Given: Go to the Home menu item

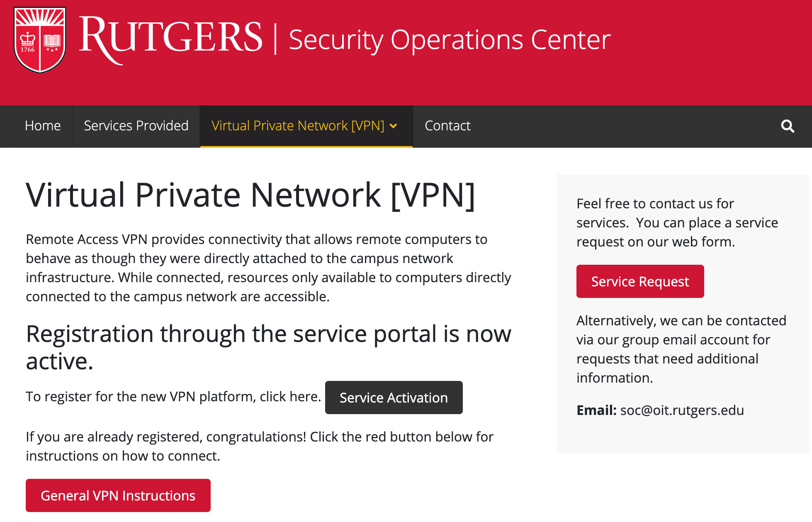Looking at the screenshot, I should point(43,126).
